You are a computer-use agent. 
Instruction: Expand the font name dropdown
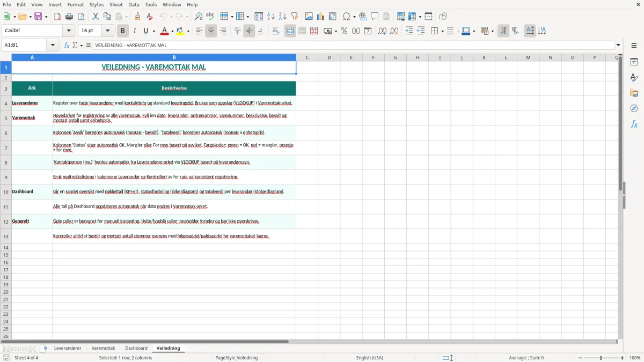[x=69, y=31]
